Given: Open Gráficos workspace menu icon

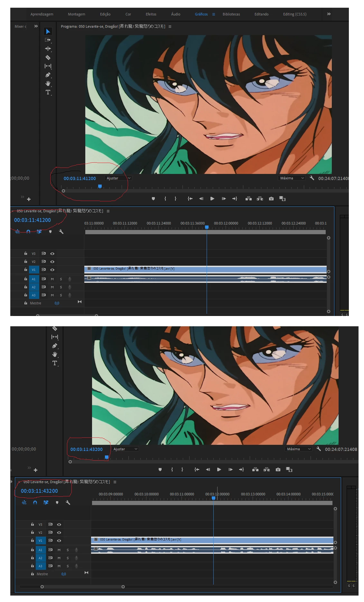Looking at the screenshot, I should pos(214,14).
